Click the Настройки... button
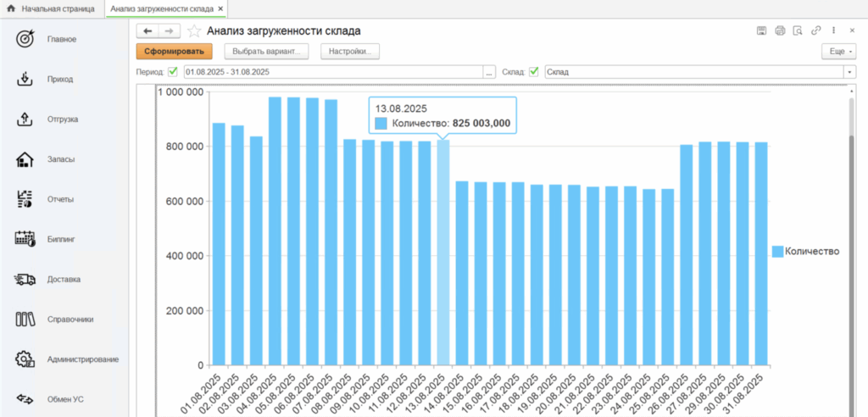 click(x=349, y=52)
